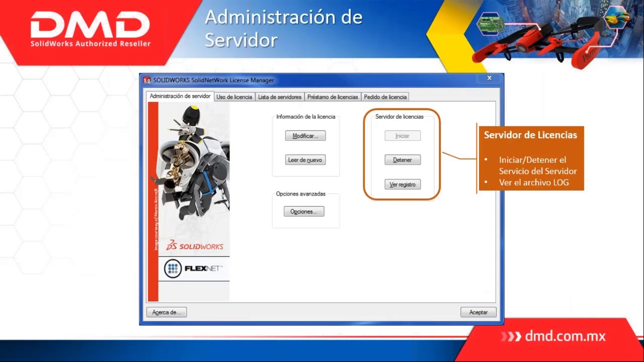The image size is (644, 362).
Task: Click the Información de la licencia group label
Action: pyautogui.click(x=305, y=117)
